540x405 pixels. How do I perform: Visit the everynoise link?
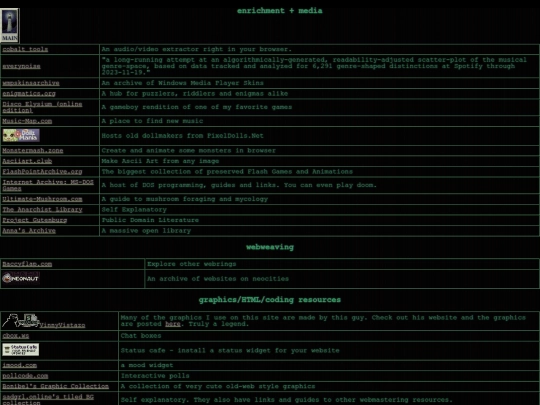coord(21,66)
